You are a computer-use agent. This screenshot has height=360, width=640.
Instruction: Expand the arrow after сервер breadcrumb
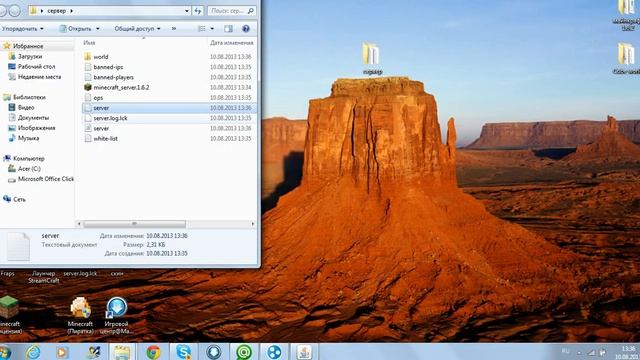pos(71,11)
